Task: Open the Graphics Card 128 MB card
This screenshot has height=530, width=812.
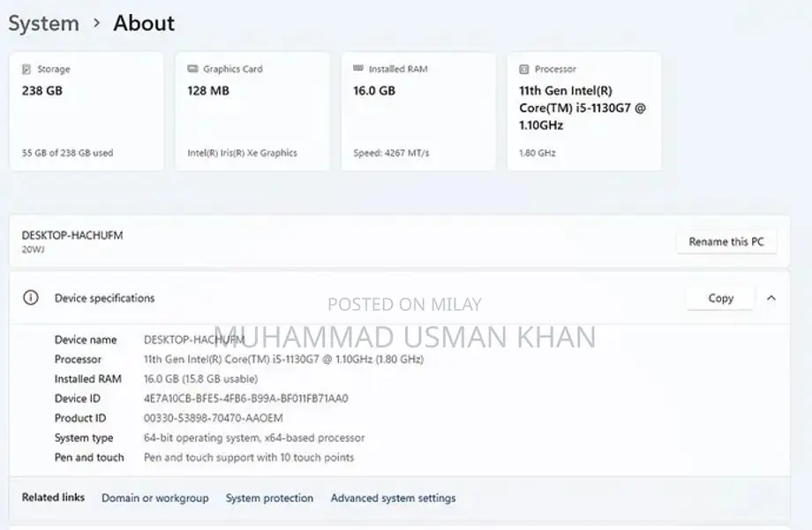Action: [252, 111]
